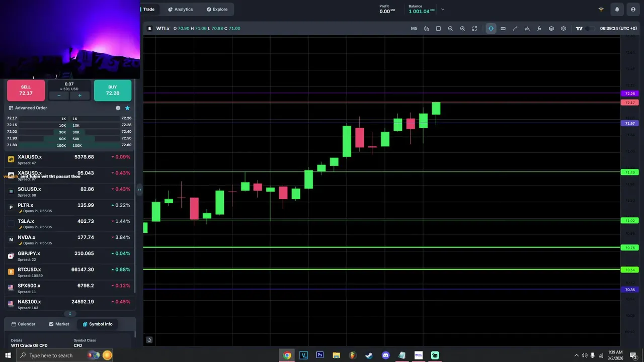The image size is (644, 362).
Task: Open the M5 timeframe selector
Action: pyautogui.click(x=414, y=29)
